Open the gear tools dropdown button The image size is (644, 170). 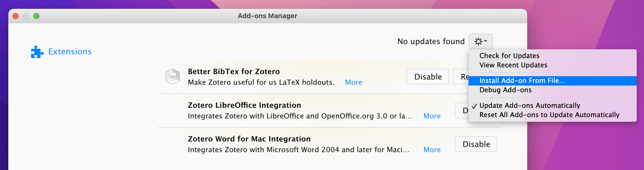click(480, 41)
